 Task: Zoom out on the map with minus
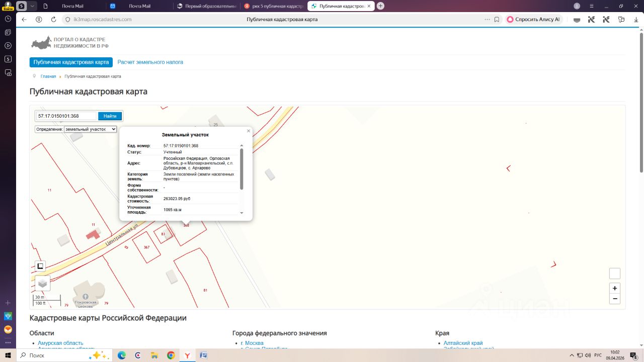click(x=614, y=299)
